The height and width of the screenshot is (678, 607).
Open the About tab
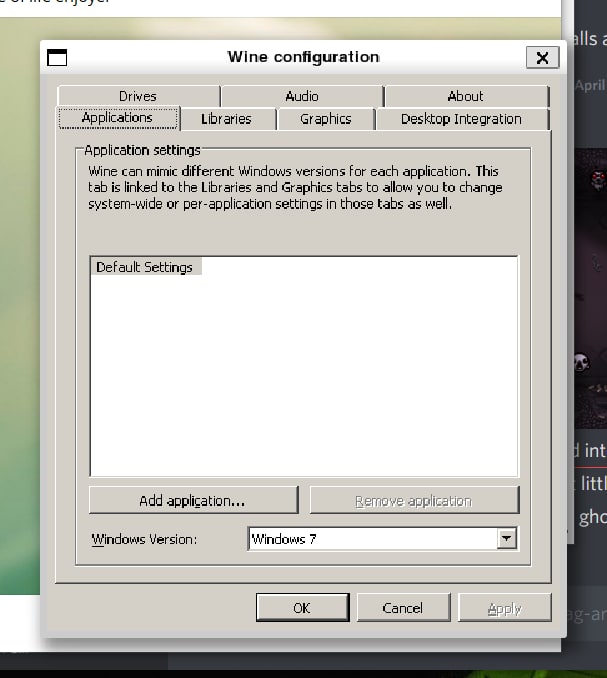coord(466,96)
